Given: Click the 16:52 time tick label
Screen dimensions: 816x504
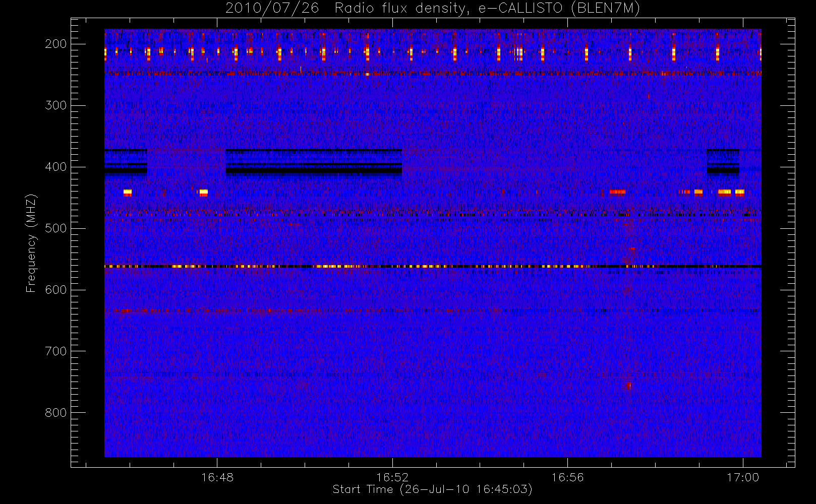Looking at the screenshot, I should (392, 477).
